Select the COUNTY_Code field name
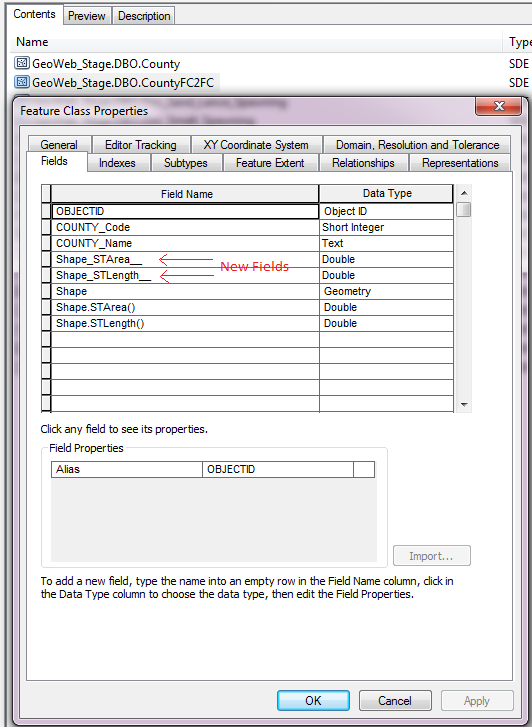The image size is (532, 727). (185, 227)
